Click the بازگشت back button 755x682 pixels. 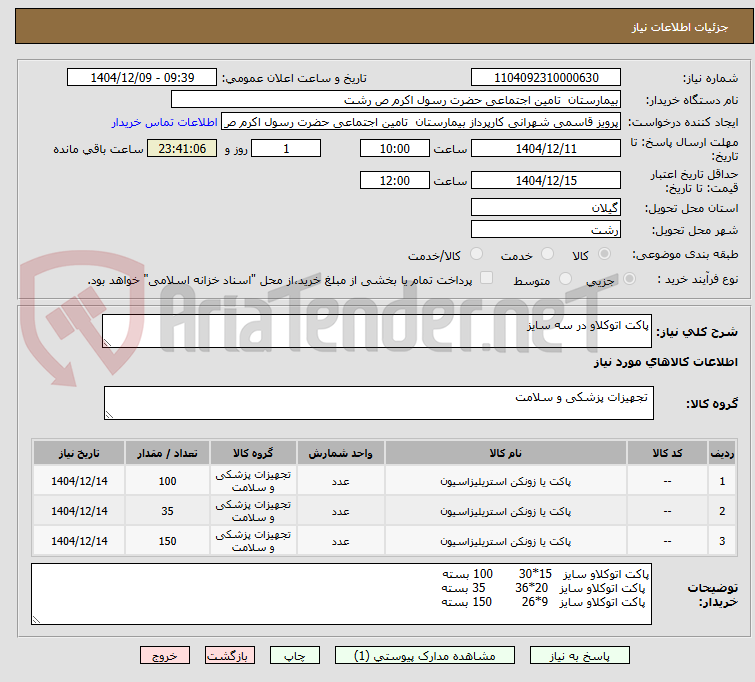tap(229, 656)
